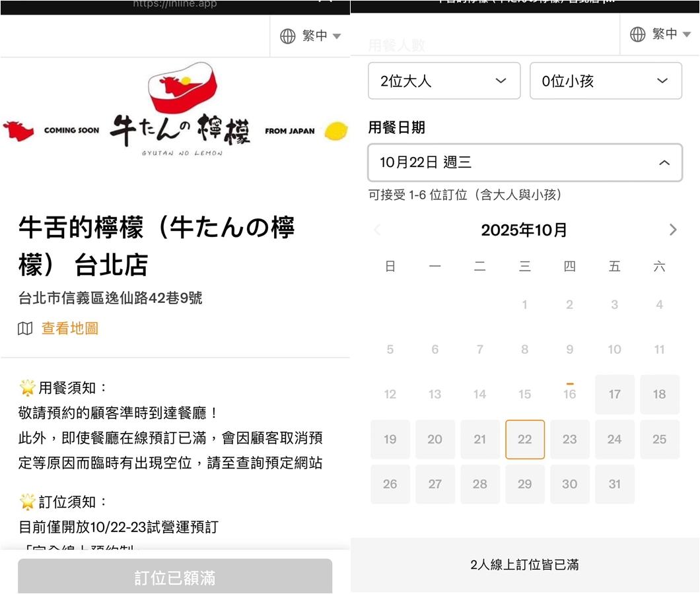Image resolution: width=700 pixels, height=594 pixels.
Task: Click today's date 16 in the calendar
Action: (570, 394)
